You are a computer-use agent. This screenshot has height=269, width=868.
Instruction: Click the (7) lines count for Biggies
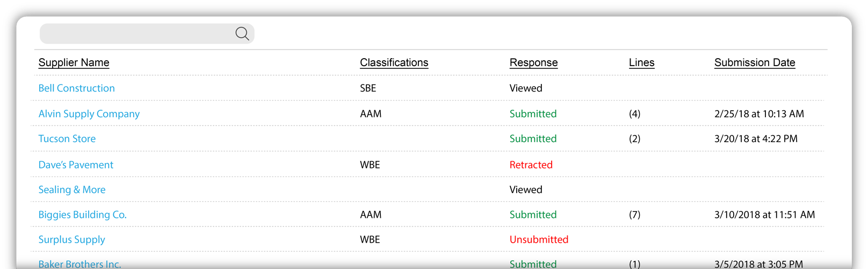[634, 215]
